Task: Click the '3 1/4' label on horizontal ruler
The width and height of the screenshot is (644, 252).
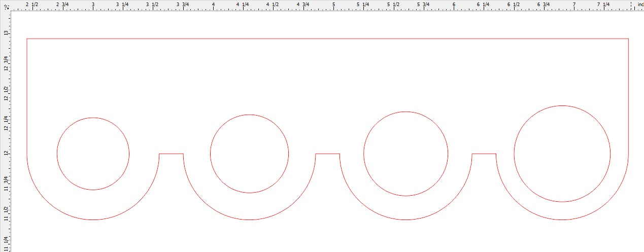Action: click(122, 4)
